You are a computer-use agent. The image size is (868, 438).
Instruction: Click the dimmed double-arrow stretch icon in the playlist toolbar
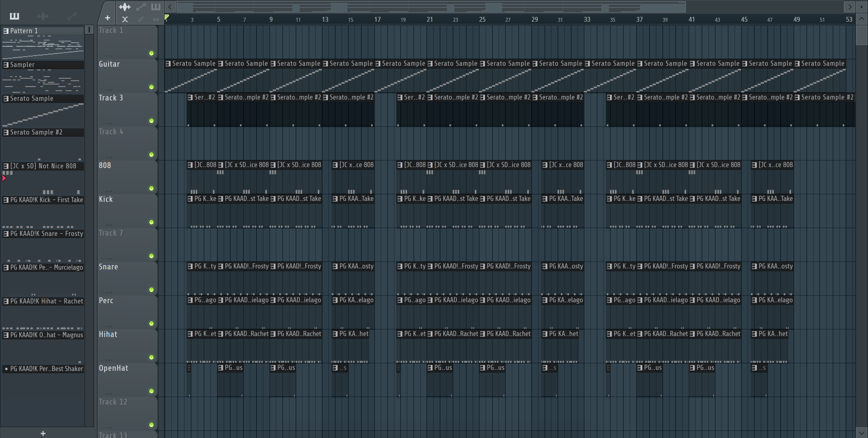(x=156, y=20)
